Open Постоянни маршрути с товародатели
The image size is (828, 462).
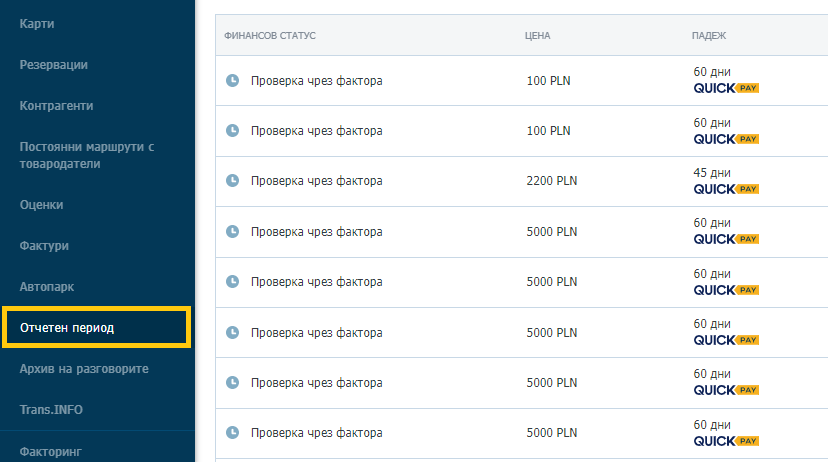(87, 155)
